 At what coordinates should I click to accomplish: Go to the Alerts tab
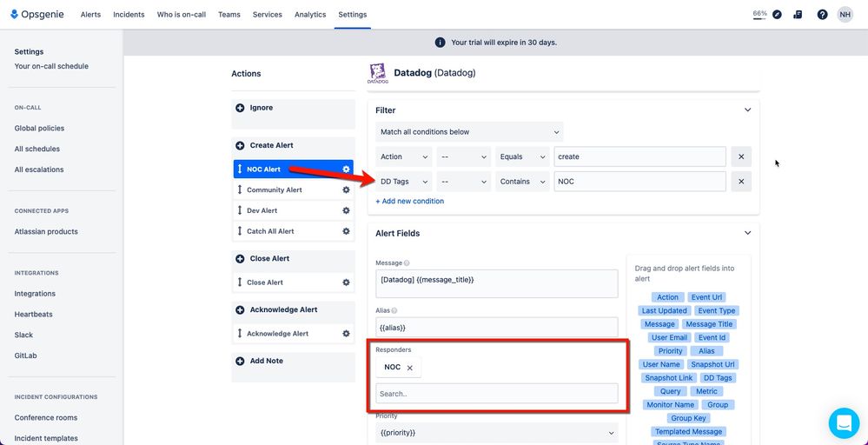(x=90, y=15)
